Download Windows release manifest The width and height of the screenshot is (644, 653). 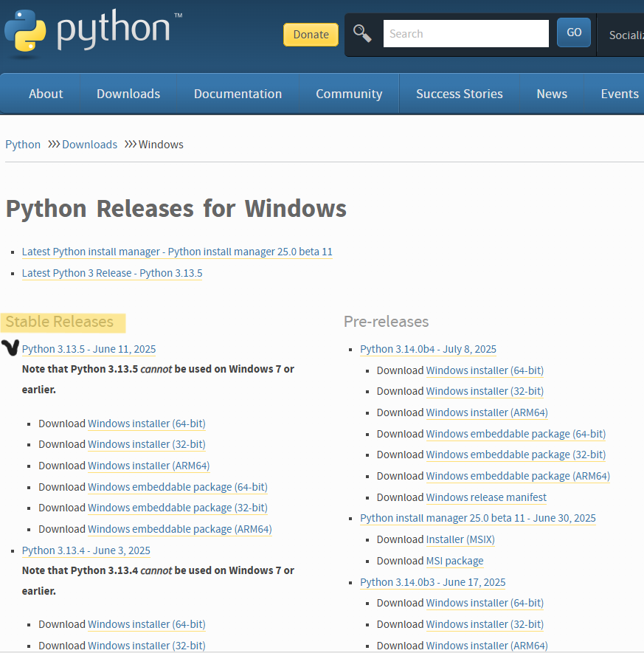(x=486, y=497)
